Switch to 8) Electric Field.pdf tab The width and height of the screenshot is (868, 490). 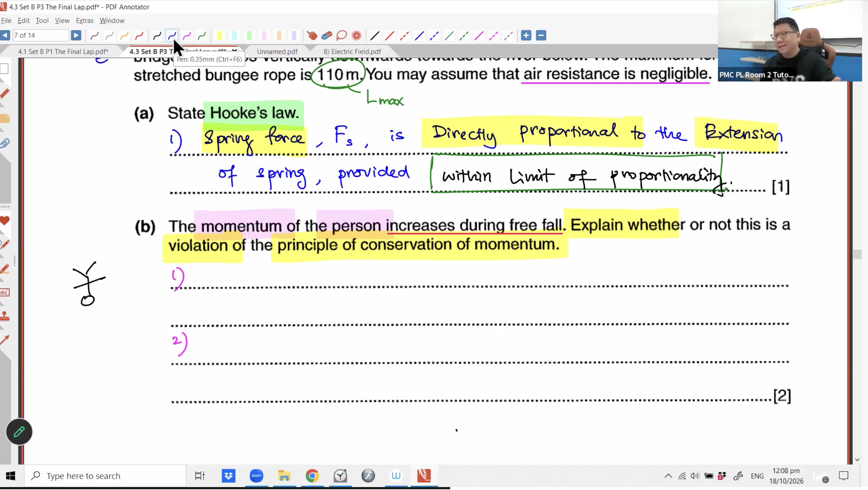click(352, 52)
